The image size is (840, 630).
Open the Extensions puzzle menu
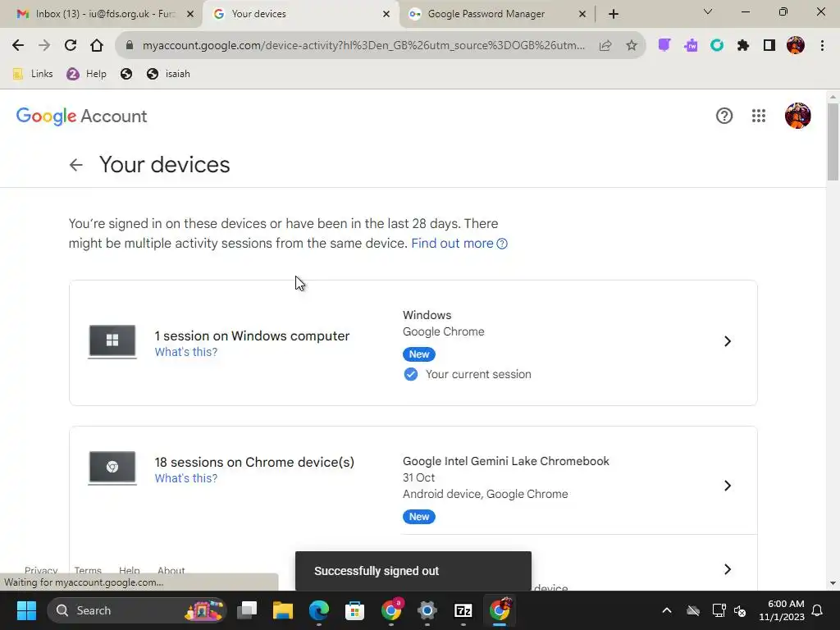(743, 46)
